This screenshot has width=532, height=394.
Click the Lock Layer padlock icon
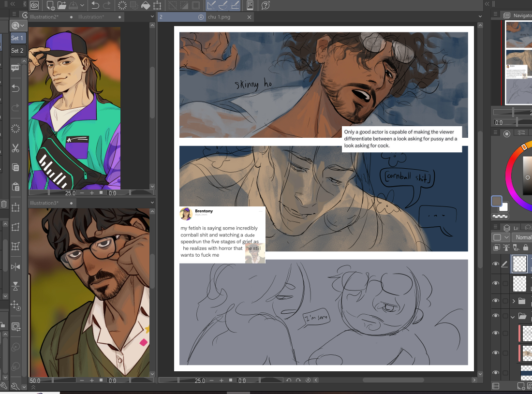tap(525, 248)
